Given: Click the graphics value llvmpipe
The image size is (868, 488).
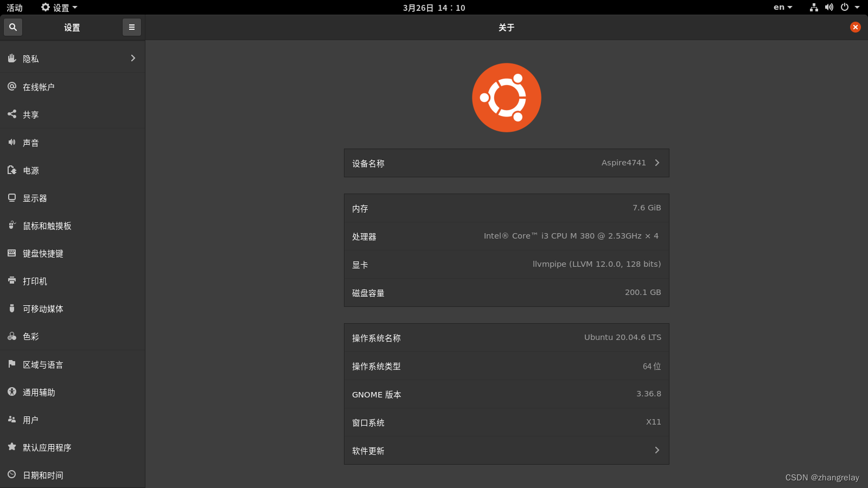Looking at the screenshot, I should (597, 264).
